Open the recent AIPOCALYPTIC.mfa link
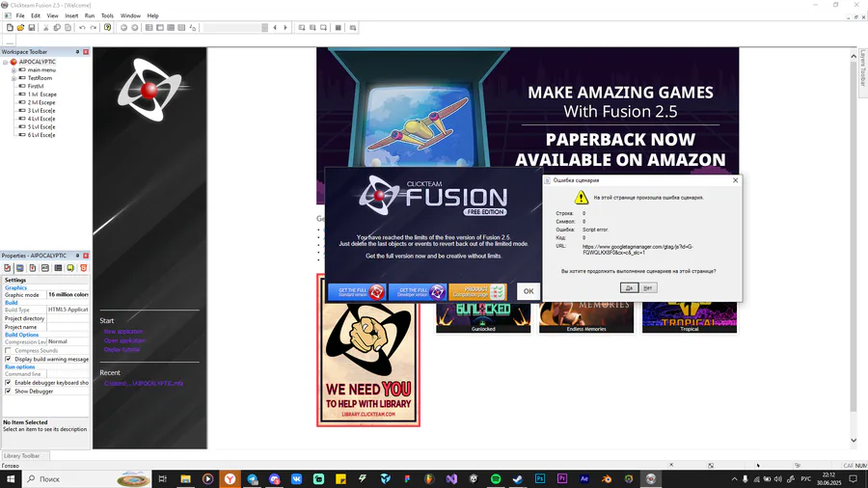 pyautogui.click(x=144, y=383)
